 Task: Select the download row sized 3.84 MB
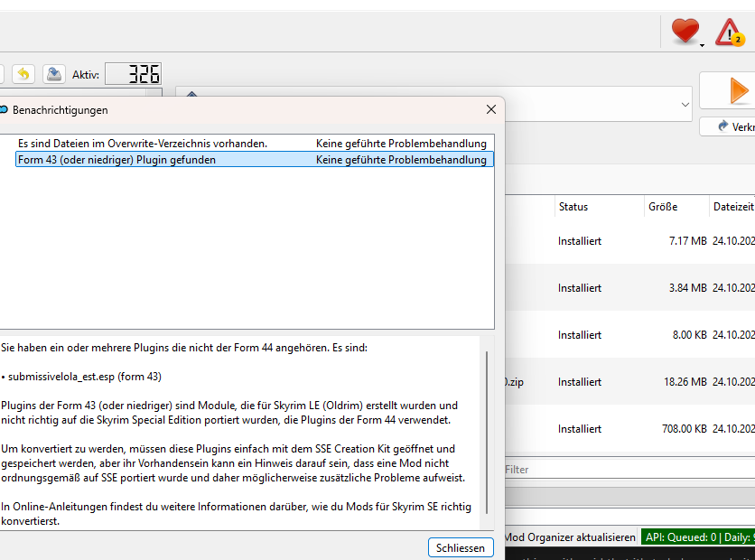pos(629,287)
